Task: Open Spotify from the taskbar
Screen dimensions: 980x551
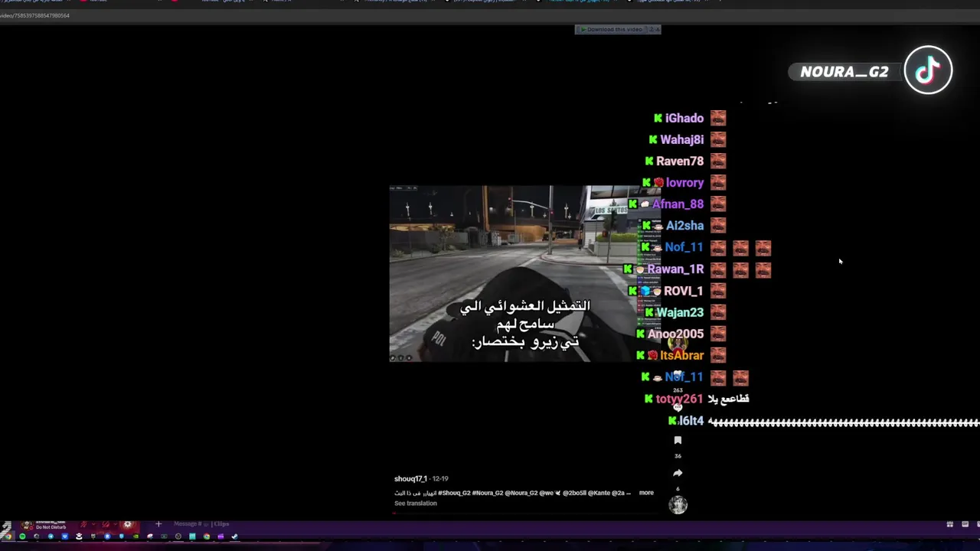Action: 22,536
